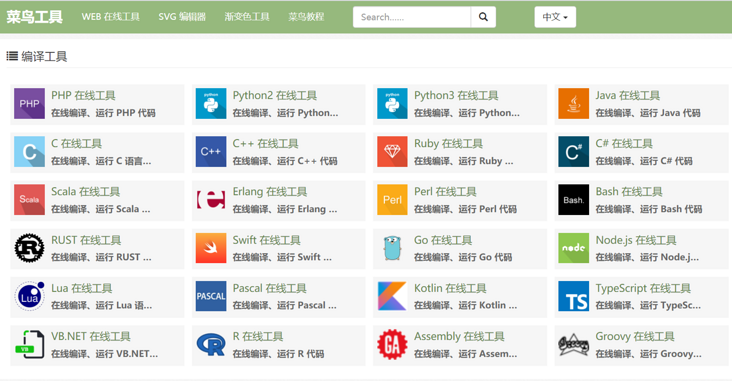Image resolution: width=732 pixels, height=381 pixels.
Task: Click the 菜鸟教程 navigation link
Action: pyautogui.click(x=306, y=17)
